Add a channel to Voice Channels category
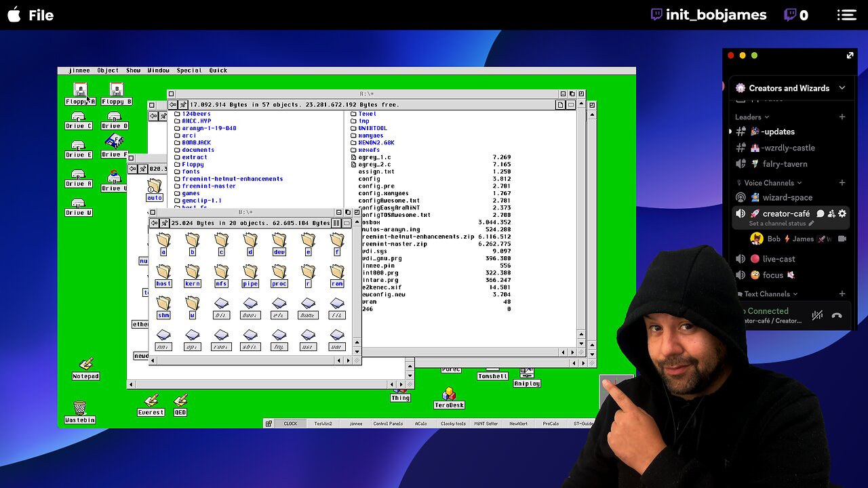Viewport: 868px width, 488px height. coord(842,183)
